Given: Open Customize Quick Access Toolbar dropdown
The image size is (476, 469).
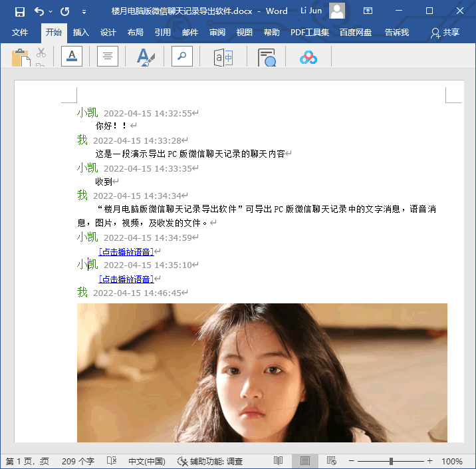Looking at the screenshot, I should 84,11.
